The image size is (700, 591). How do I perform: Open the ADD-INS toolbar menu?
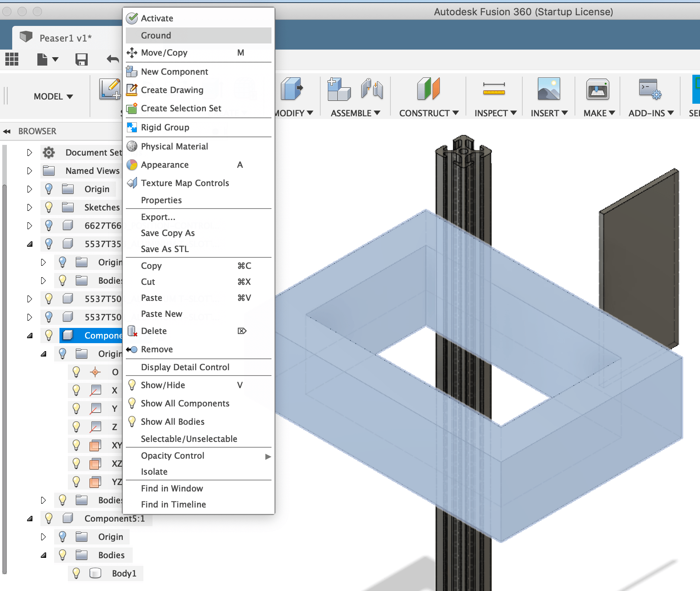pos(651,113)
